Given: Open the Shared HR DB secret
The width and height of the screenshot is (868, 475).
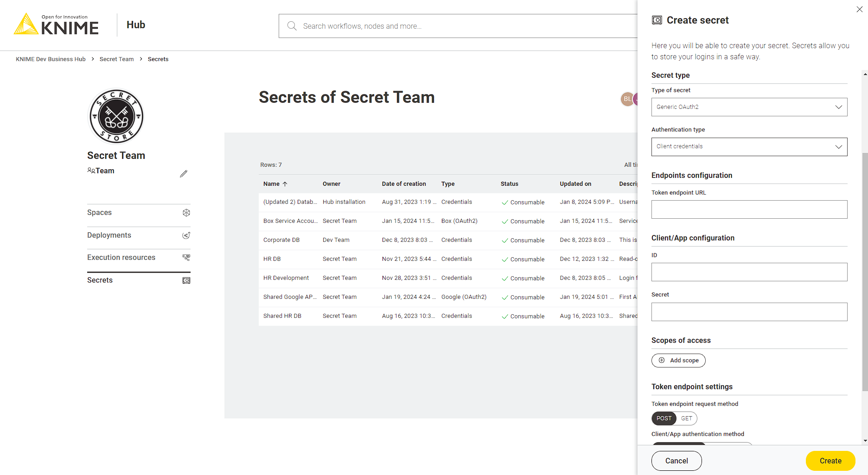Looking at the screenshot, I should pos(448,316).
